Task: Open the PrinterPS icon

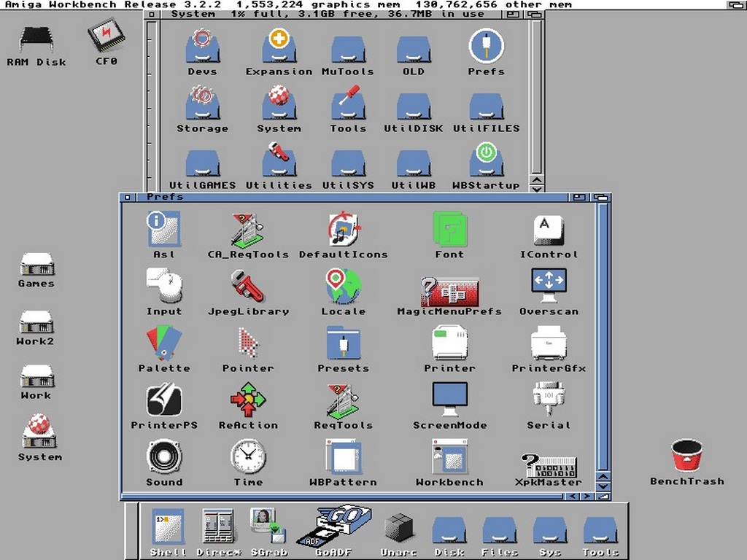Action: click(x=164, y=400)
